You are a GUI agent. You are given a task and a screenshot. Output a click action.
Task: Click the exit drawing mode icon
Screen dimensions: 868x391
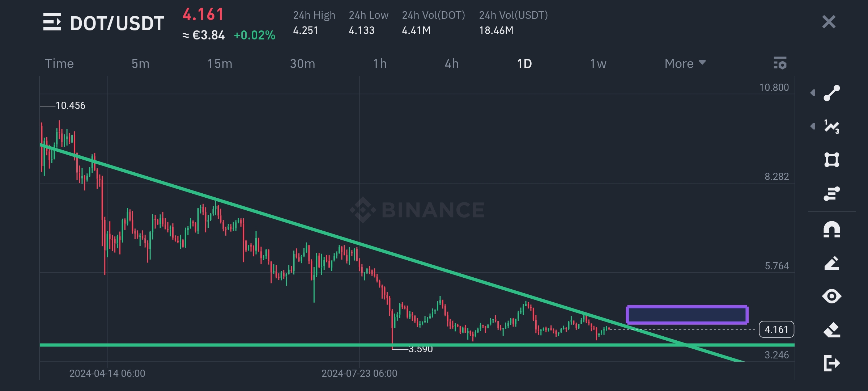tap(831, 363)
